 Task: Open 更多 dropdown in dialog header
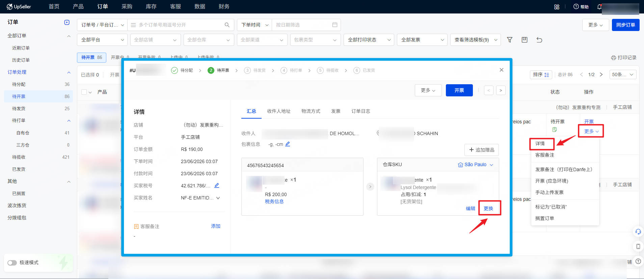coord(428,90)
